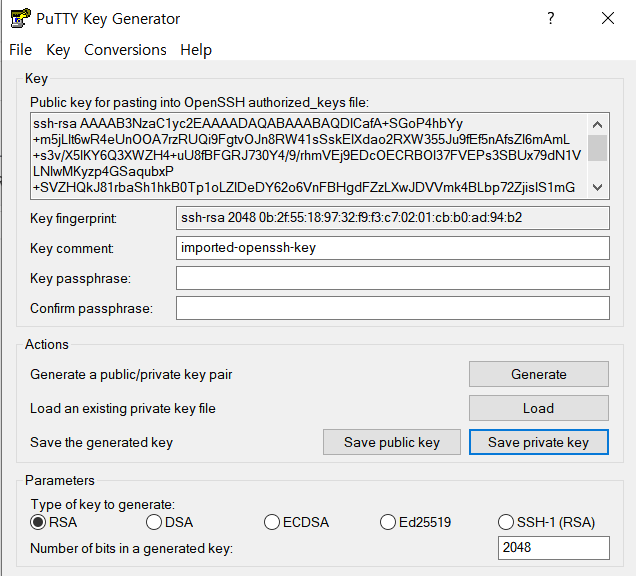Click Save private key button
This screenshot has width=636, height=576.
(x=539, y=442)
